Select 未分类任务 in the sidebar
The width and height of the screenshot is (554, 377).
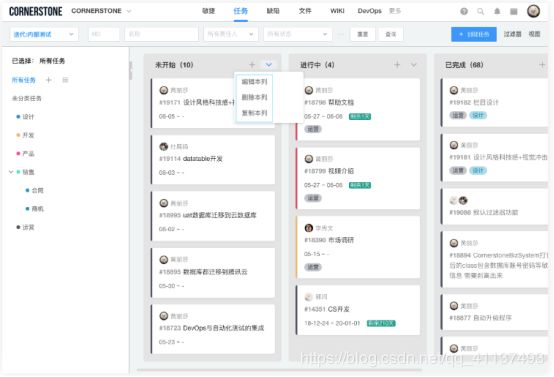tap(27, 98)
